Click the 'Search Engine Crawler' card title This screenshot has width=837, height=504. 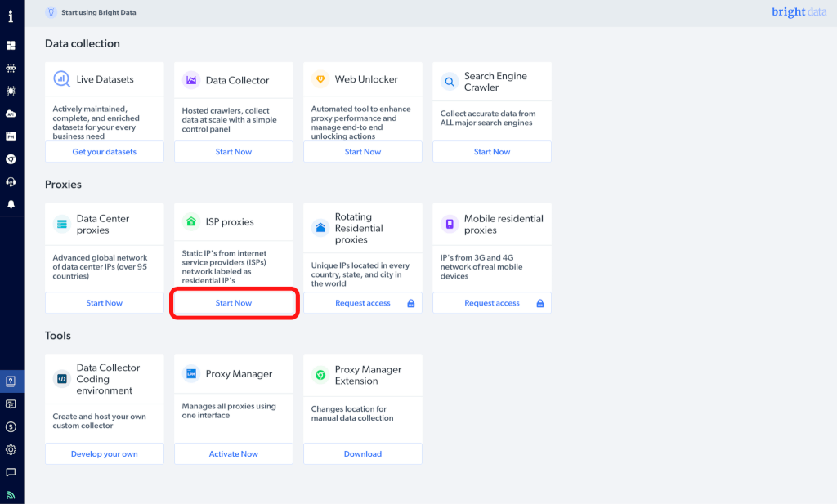495,82
